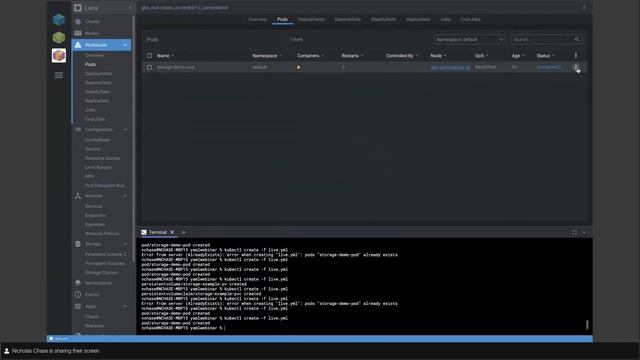Click the terminal vertical scrollbar
This screenshot has height=360, width=640.
point(587,325)
